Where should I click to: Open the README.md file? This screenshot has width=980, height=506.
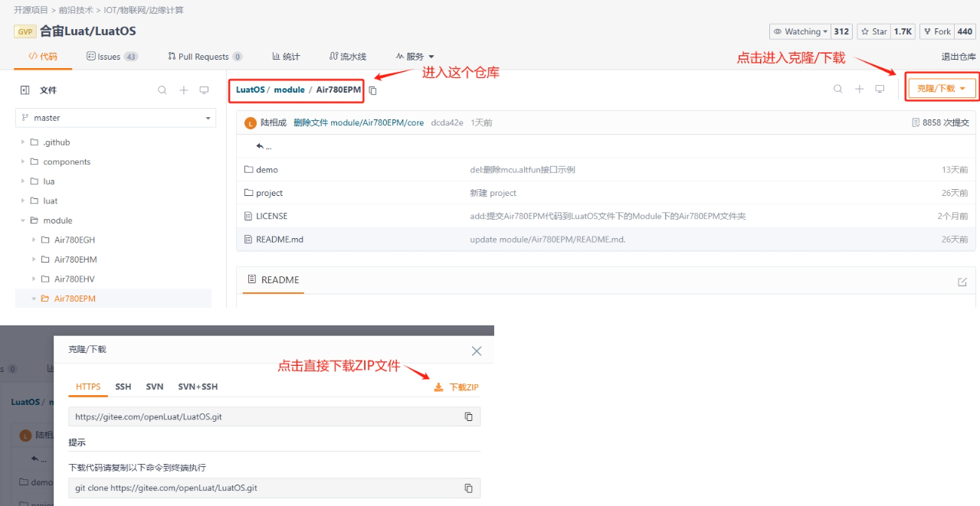coord(279,240)
